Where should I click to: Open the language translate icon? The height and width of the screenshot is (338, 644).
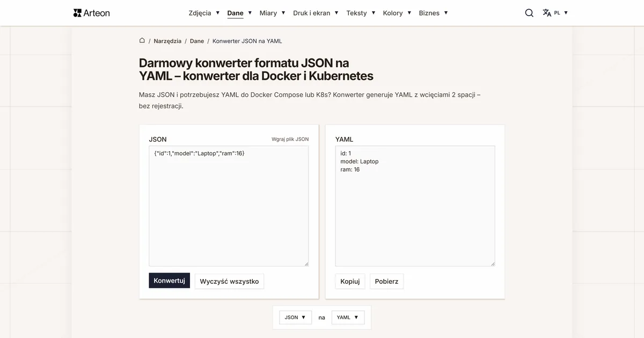(547, 13)
